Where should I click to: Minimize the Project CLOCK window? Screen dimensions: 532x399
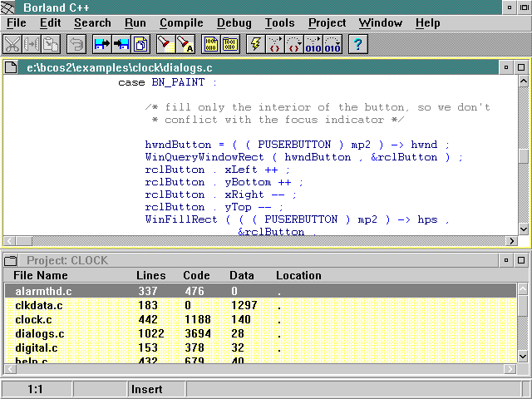pos(506,260)
